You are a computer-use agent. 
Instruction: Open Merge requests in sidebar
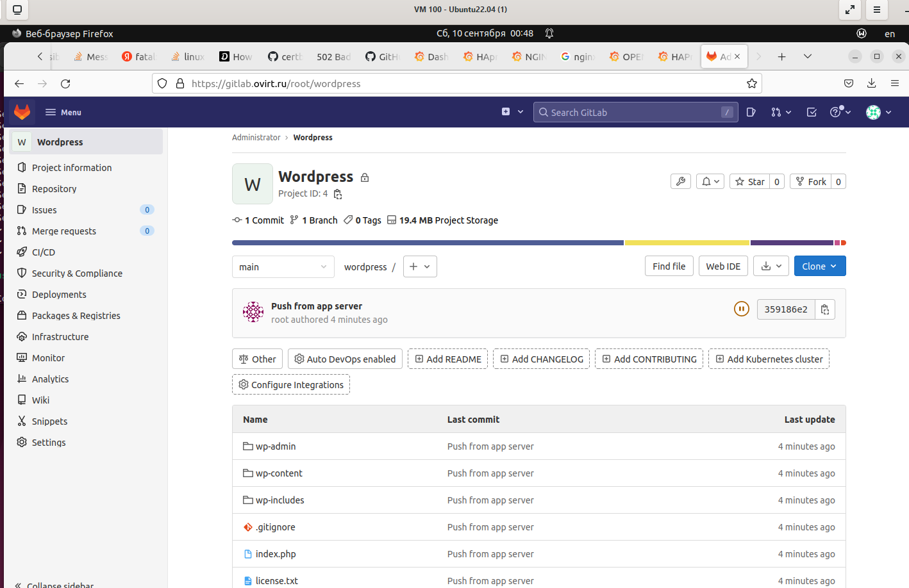point(64,231)
